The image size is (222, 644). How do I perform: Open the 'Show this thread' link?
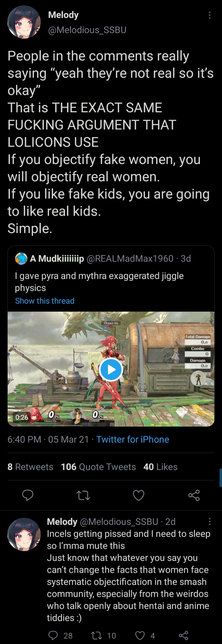(x=45, y=301)
